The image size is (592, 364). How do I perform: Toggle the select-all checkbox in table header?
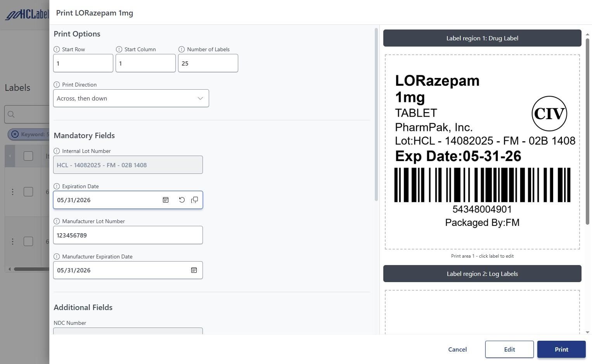tap(28, 156)
